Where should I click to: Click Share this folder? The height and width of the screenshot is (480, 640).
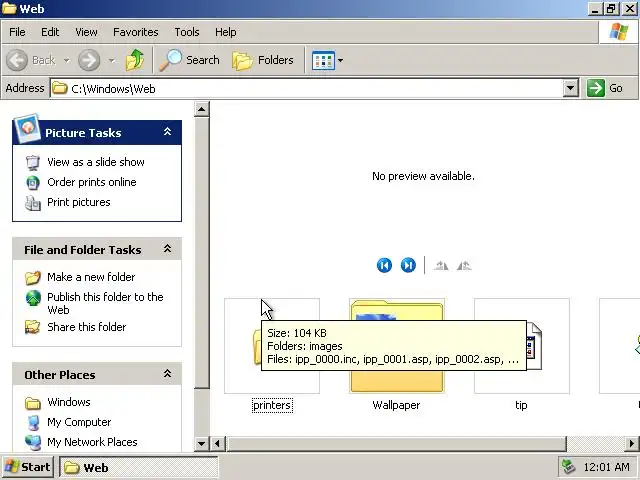(x=87, y=327)
